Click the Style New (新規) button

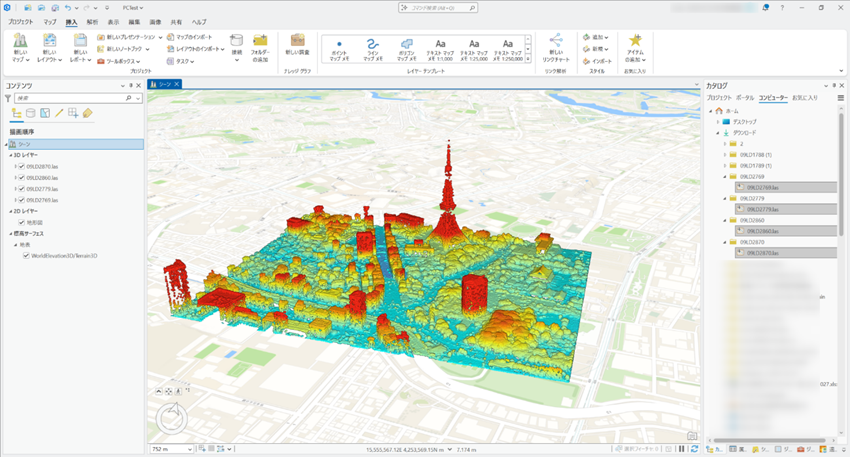pyautogui.click(x=595, y=49)
